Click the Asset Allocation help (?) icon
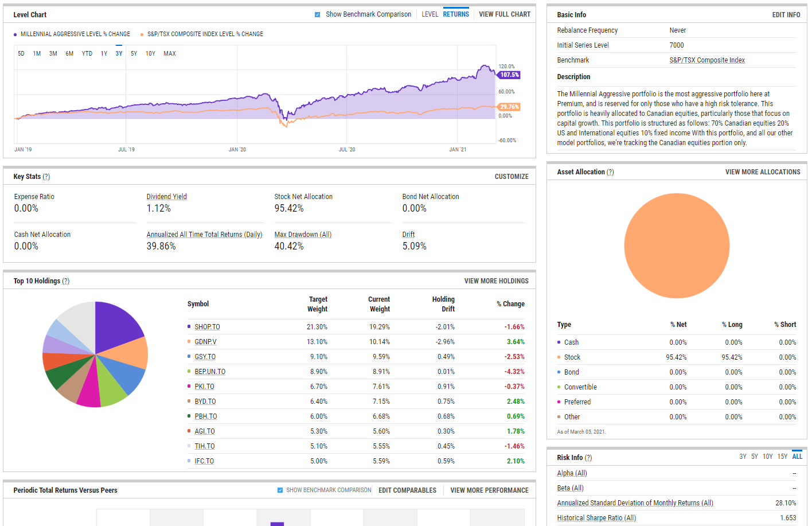This screenshot has width=812, height=526. [610, 172]
